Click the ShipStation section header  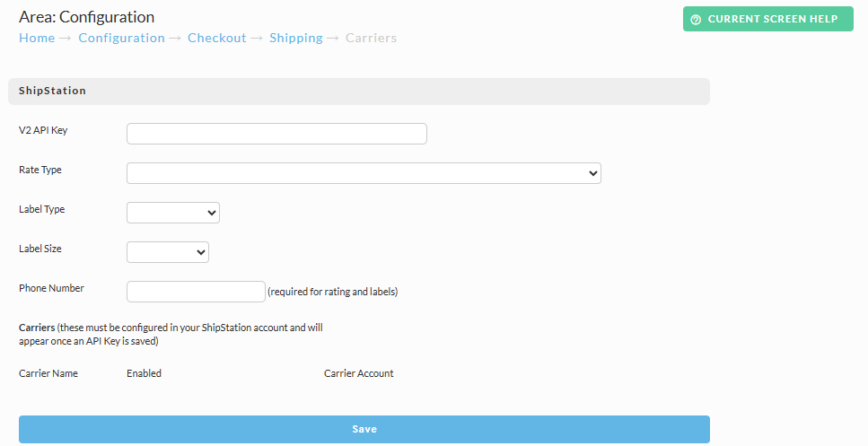click(359, 92)
